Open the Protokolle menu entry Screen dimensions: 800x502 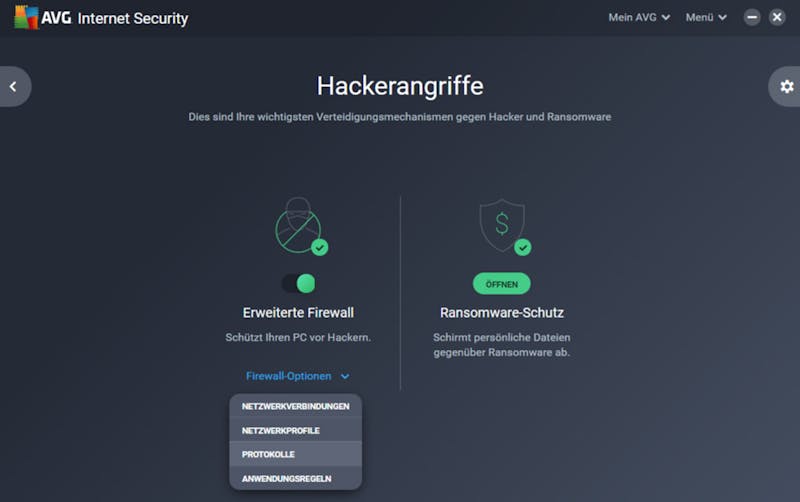(x=295, y=454)
